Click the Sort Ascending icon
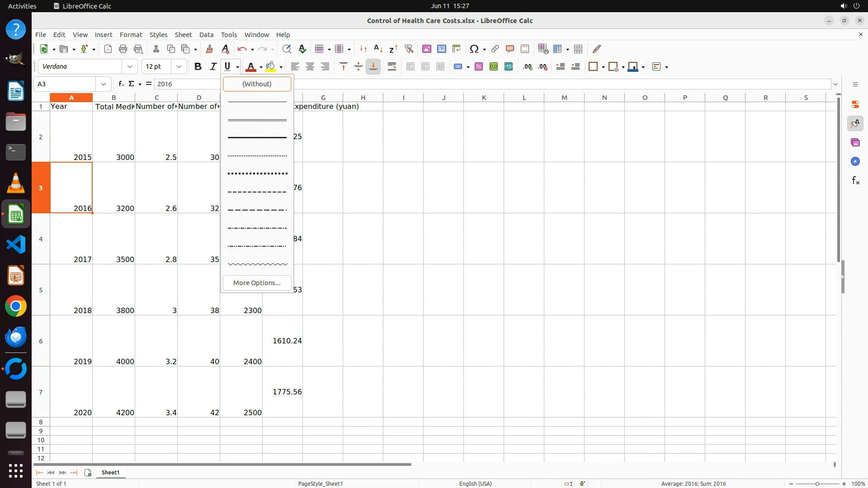Image resolution: width=868 pixels, height=488 pixels. point(378,49)
